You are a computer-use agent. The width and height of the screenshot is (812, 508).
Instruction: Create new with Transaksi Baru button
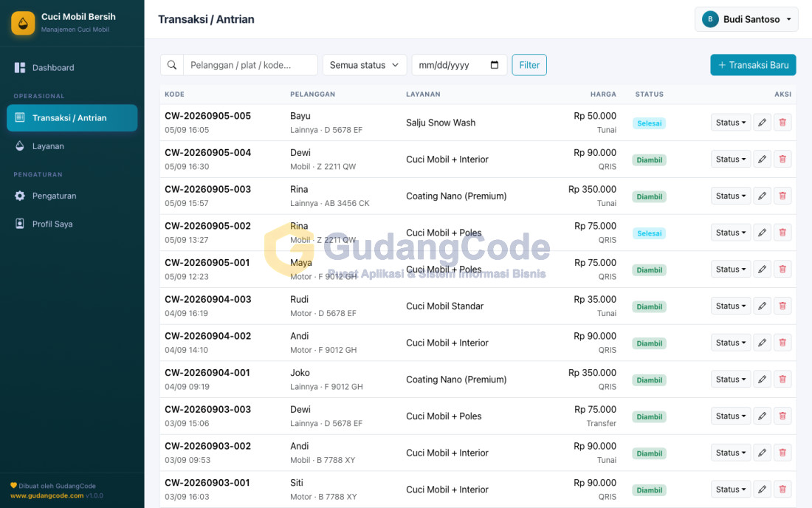(753, 65)
